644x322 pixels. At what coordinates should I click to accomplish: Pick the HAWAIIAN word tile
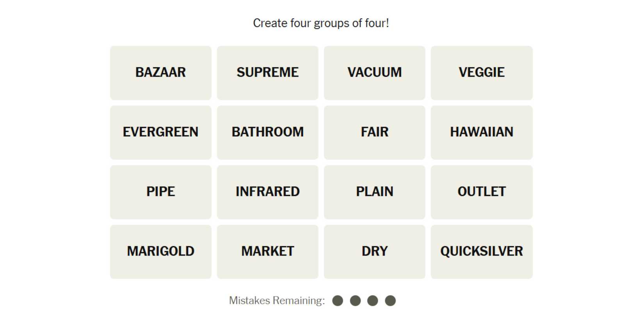(481, 132)
